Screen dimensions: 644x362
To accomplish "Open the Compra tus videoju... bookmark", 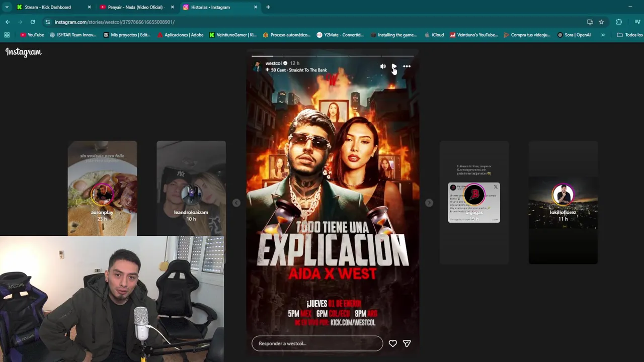I will pyautogui.click(x=527, y=35).
